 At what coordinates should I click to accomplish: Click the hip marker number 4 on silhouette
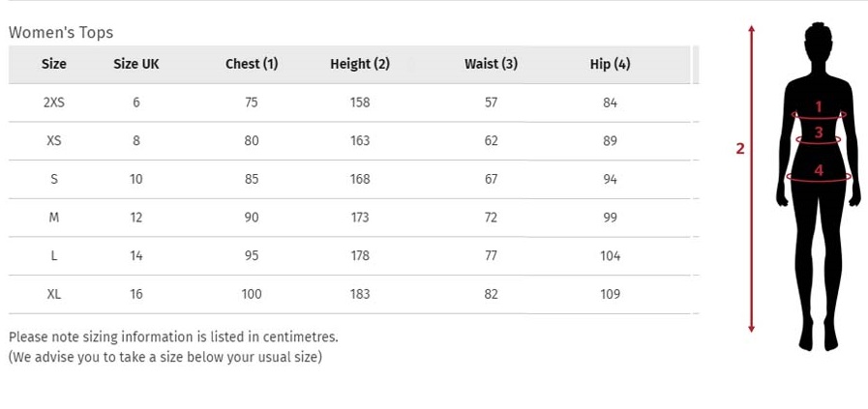[x=819, y=170]
